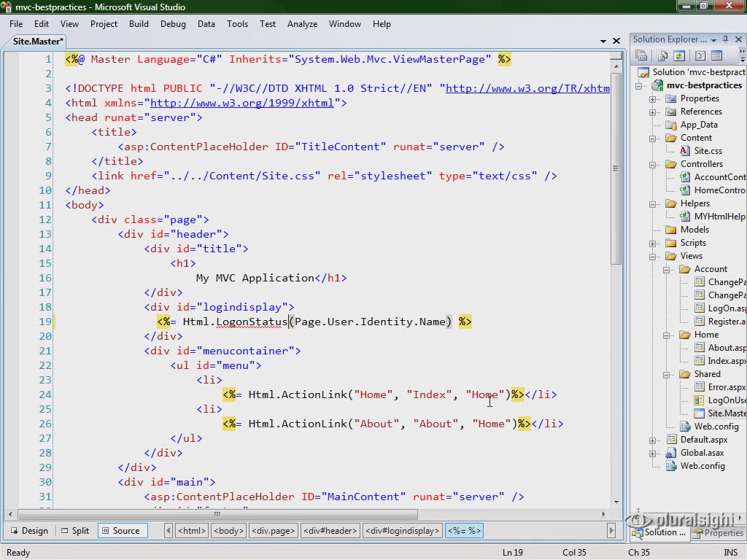Select the App_Data folder icon
The width and height of the screenshot is (747, 560).
[x=671, y=125]
